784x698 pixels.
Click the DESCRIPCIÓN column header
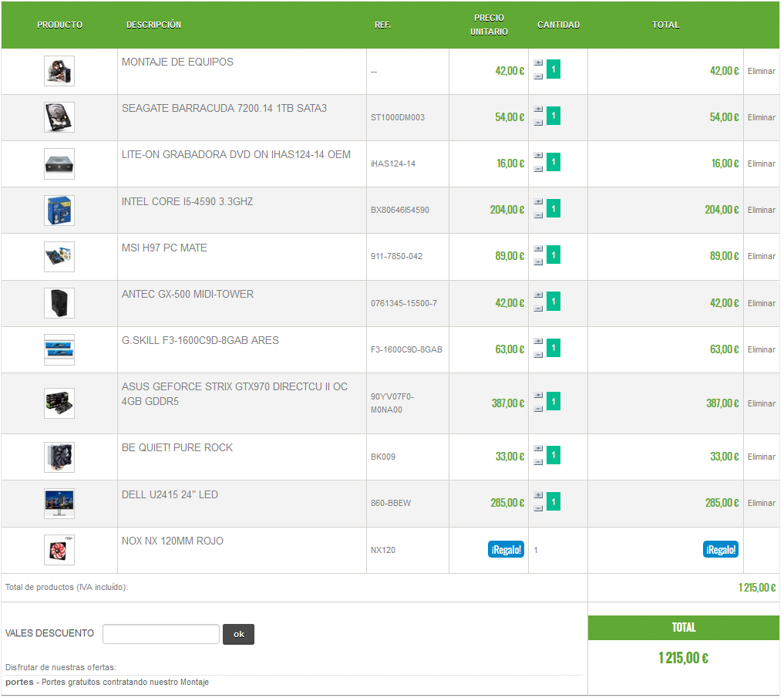tap(154, 25)
